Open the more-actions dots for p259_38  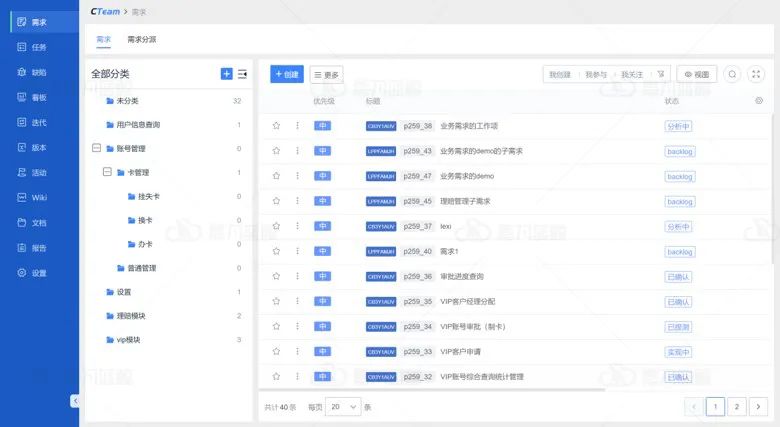(x=297, y=125)
